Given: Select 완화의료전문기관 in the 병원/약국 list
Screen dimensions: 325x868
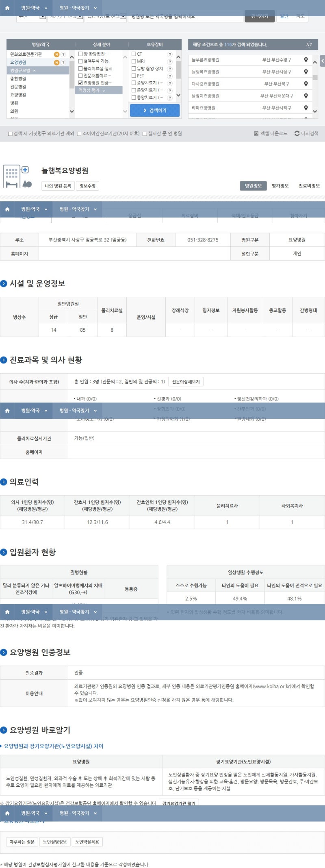Looking at the screenshot, I should click(26, 54).
